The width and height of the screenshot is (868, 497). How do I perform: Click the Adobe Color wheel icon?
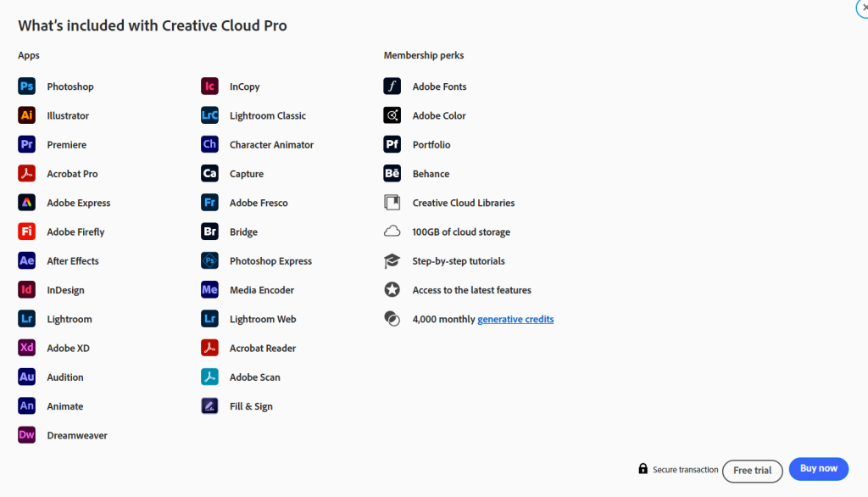pyautogui.click(x=392, y=115)
